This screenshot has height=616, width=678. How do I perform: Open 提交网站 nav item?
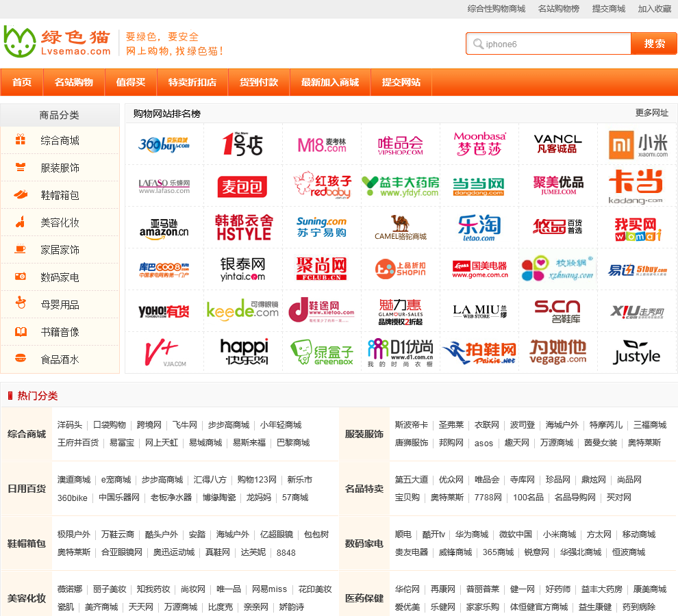pyautogui.click(x=401, y=82)
